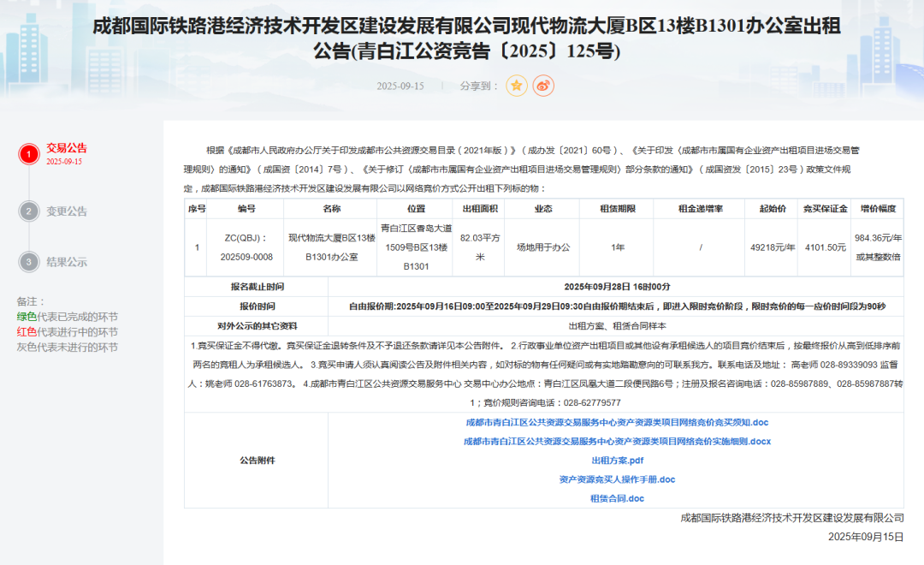Open the 网络竞价实施细则.docx attachment

point(616,442)
